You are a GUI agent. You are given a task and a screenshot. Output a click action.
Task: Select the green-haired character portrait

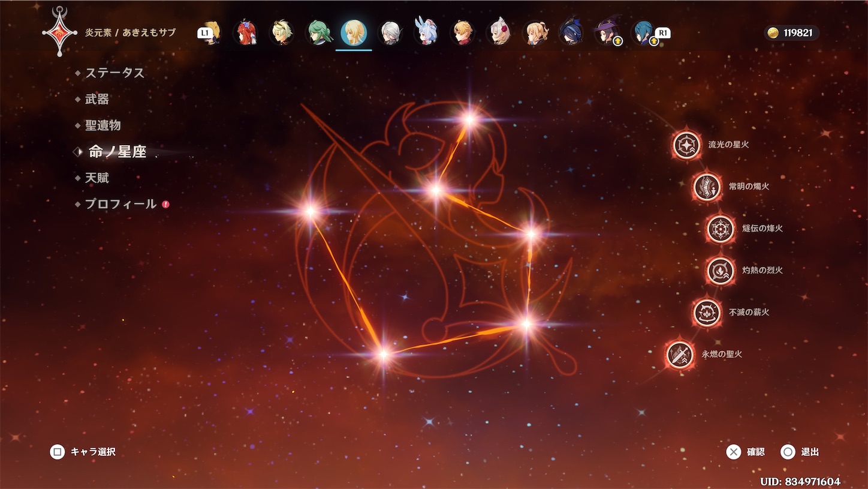[x=320, y=32]
